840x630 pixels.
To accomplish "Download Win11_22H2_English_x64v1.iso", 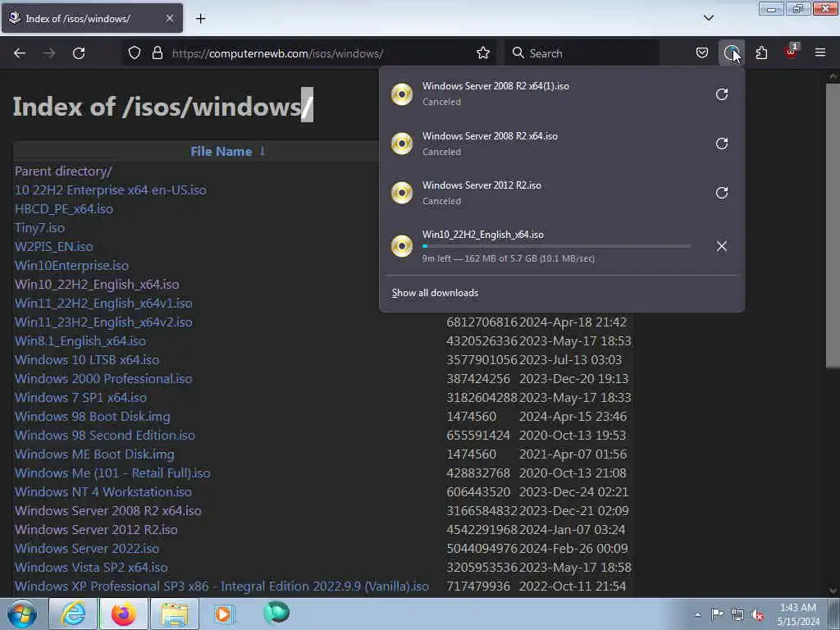I will pos(103,304).
